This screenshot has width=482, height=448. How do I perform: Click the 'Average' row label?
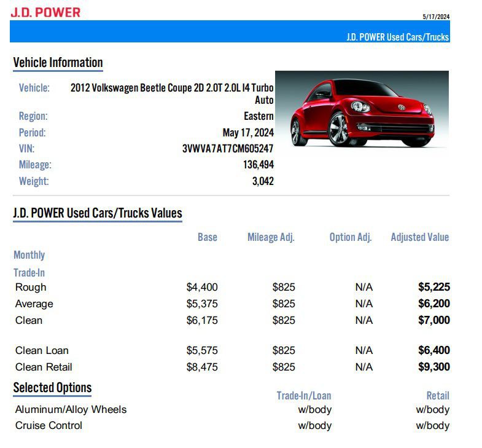click(34, 304)
